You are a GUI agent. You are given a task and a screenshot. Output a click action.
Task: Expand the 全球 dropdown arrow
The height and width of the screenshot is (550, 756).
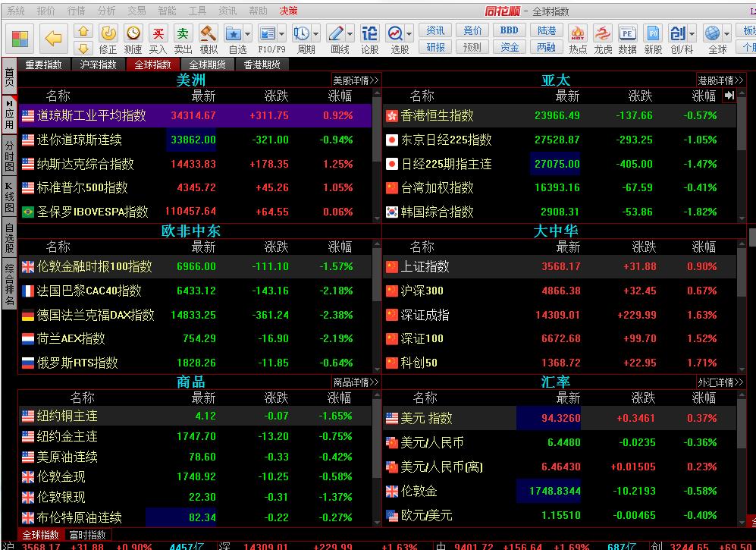[x=726, y=34]
